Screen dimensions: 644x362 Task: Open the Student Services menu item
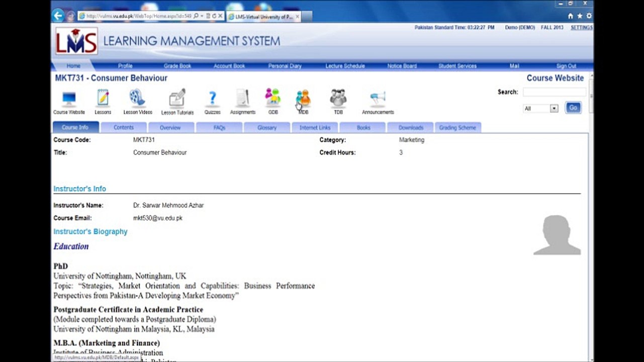pos(457,66)
